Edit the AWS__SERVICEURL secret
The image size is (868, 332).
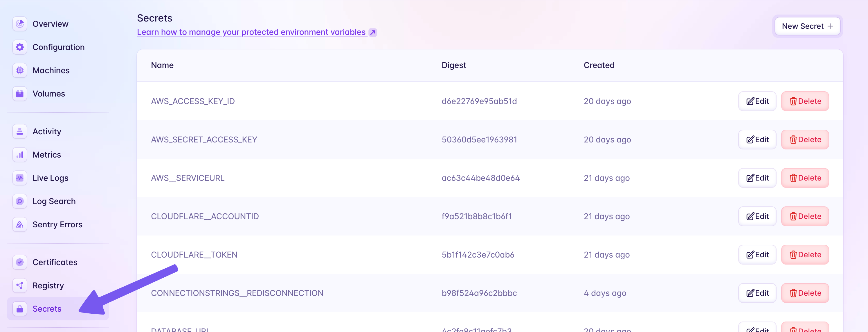[x=757, y=178]
